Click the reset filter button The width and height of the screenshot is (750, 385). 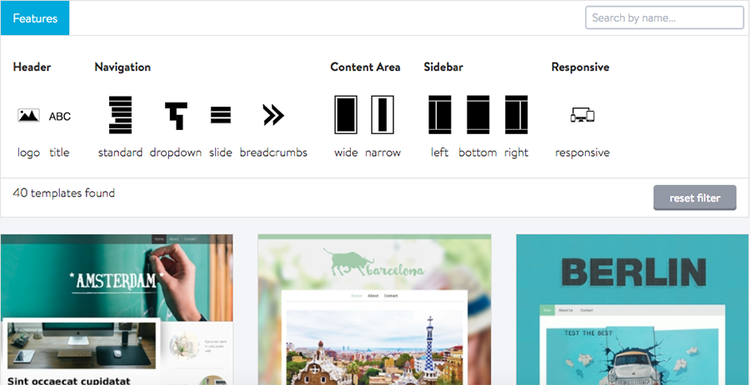click(695, 198)
